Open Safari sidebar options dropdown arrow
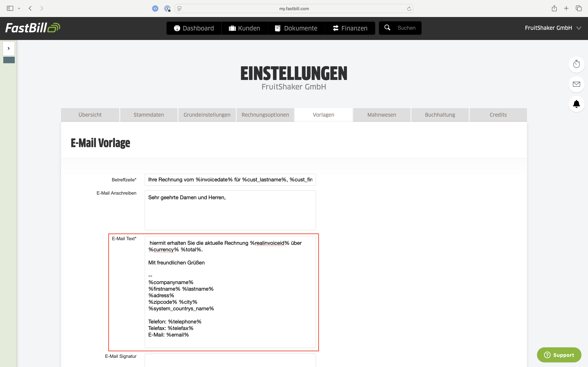The image size is (588, 367). coord(19,9)
